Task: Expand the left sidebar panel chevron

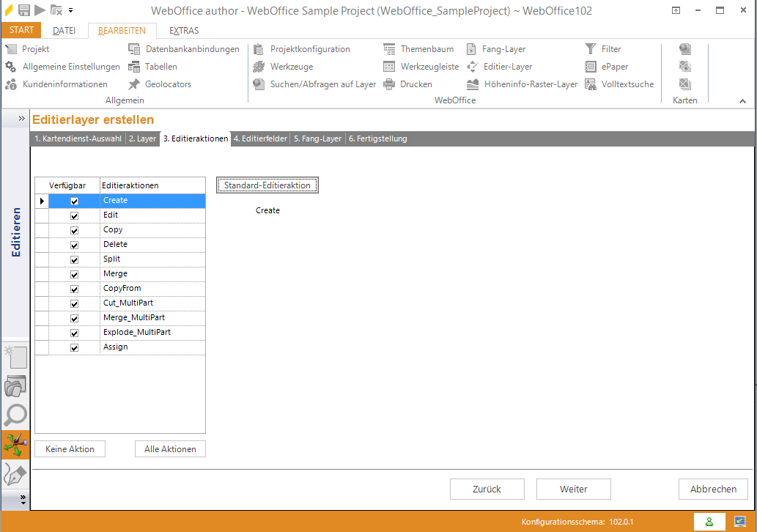Action: tap(22, 118)
